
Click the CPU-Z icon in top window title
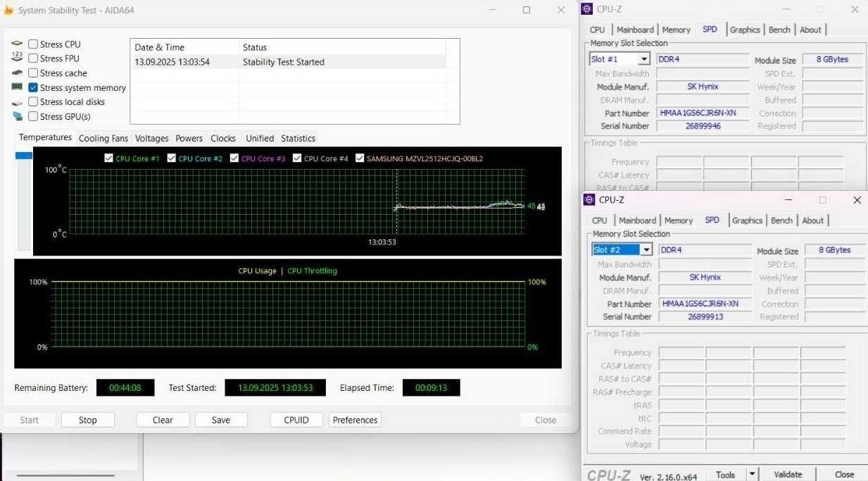pyautogui.click(x=588, y=9)
